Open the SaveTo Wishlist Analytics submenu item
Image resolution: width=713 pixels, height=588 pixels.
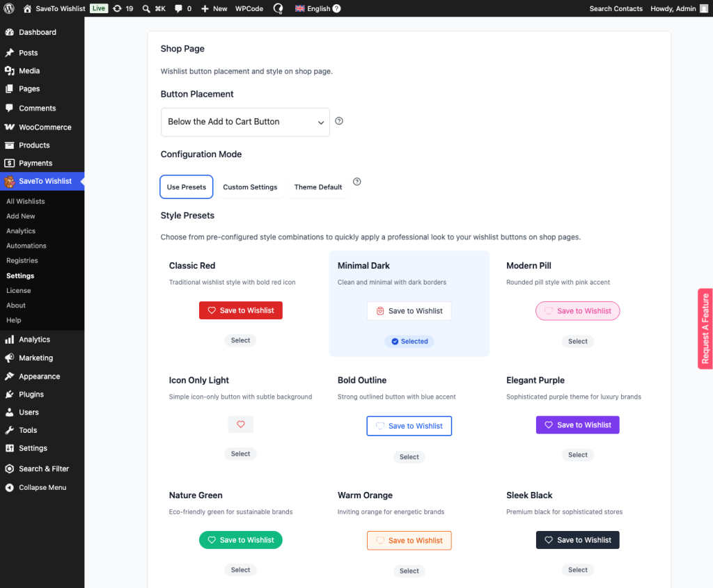click(21, 231)
